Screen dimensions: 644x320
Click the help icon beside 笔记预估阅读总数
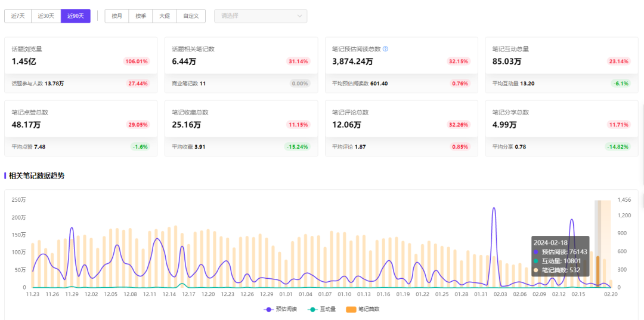coord(385,49)
